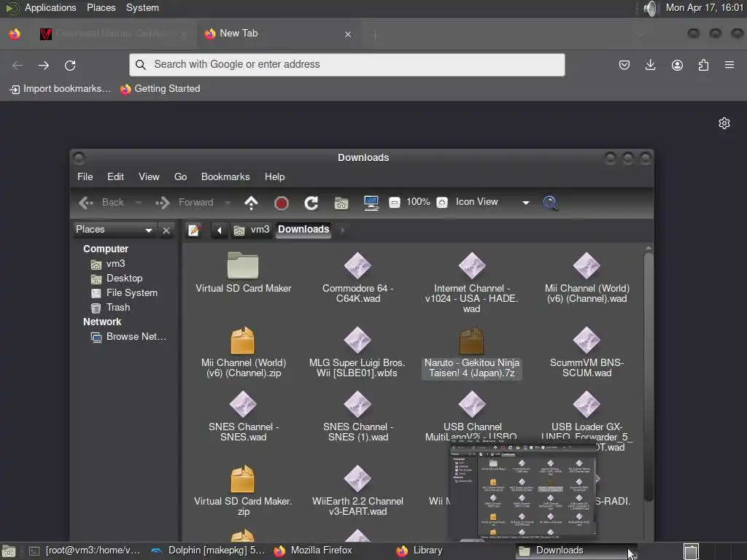Switch to Dolphin makepkg taskbar entry

(x=208, y=551)
